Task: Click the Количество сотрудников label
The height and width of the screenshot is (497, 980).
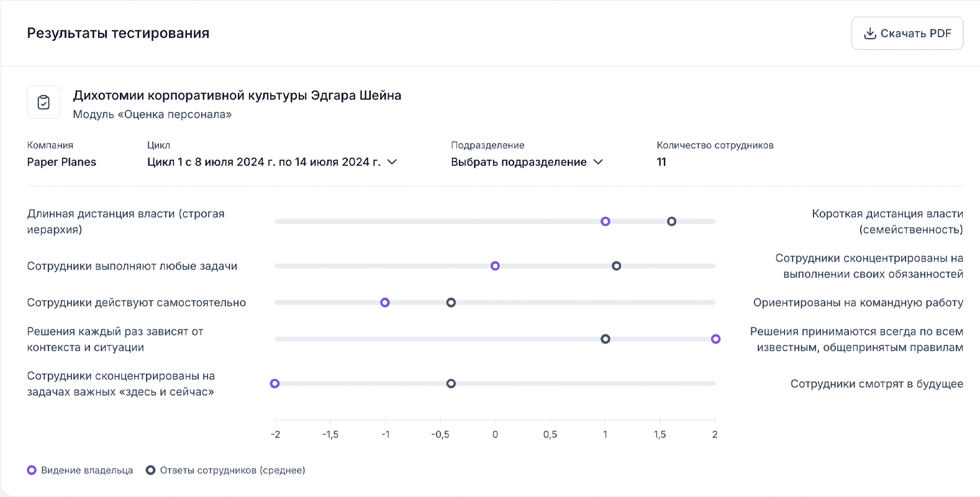Action: [x=715, y=145]
